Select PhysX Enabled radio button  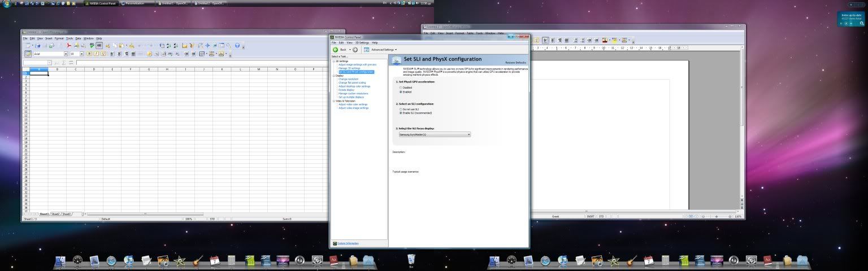pos(401,91)
